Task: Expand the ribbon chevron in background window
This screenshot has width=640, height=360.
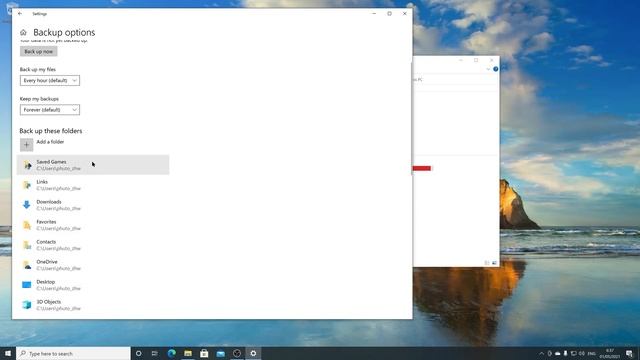Action: point(488,69)
